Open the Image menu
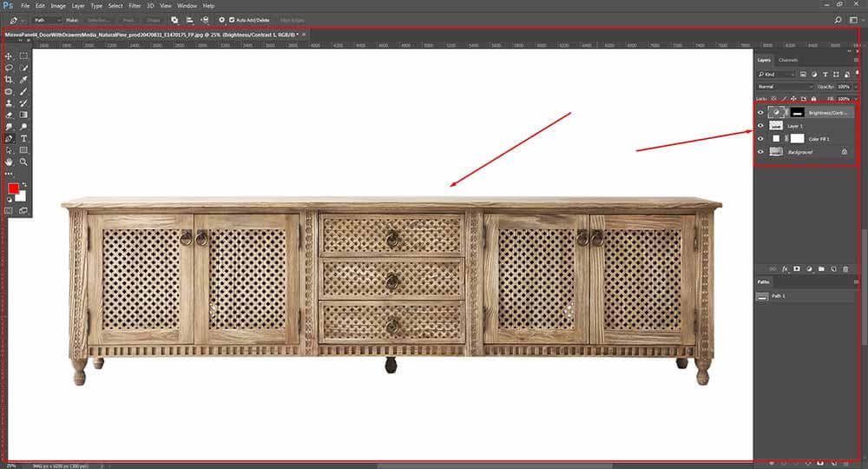This screenshot has height=469, width=868. [x=58, y=5]
